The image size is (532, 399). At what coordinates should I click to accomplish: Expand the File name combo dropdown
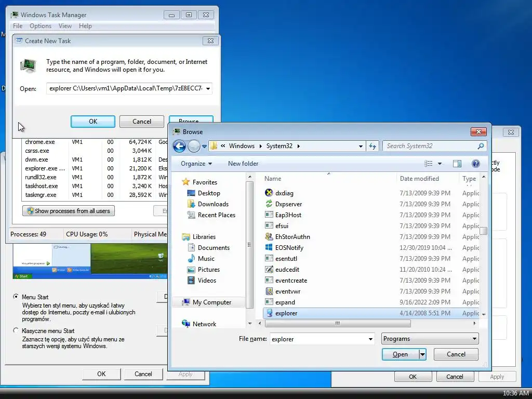point(370,339)
